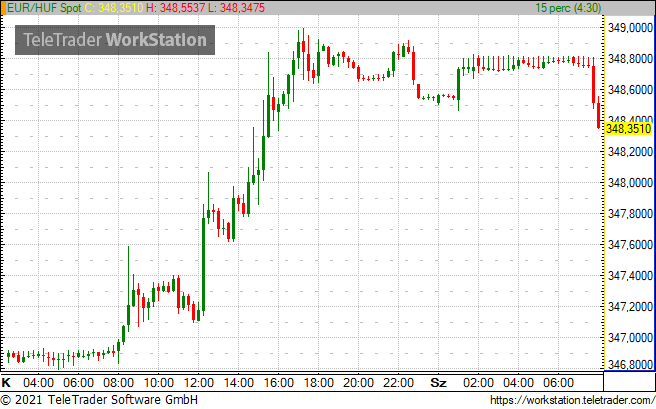Click the 346,8000 price axis label
This screenshot has height=409, width=656.
pos(630,365)
